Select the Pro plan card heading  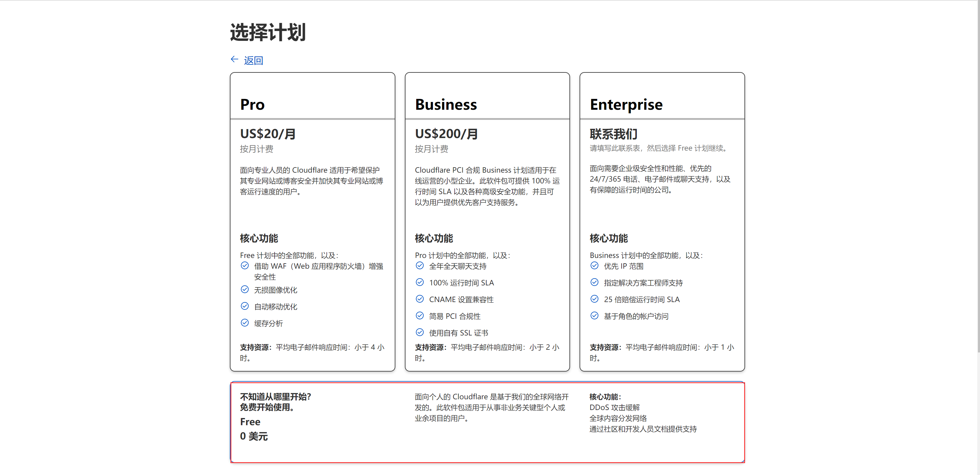(x=252, y=104)
